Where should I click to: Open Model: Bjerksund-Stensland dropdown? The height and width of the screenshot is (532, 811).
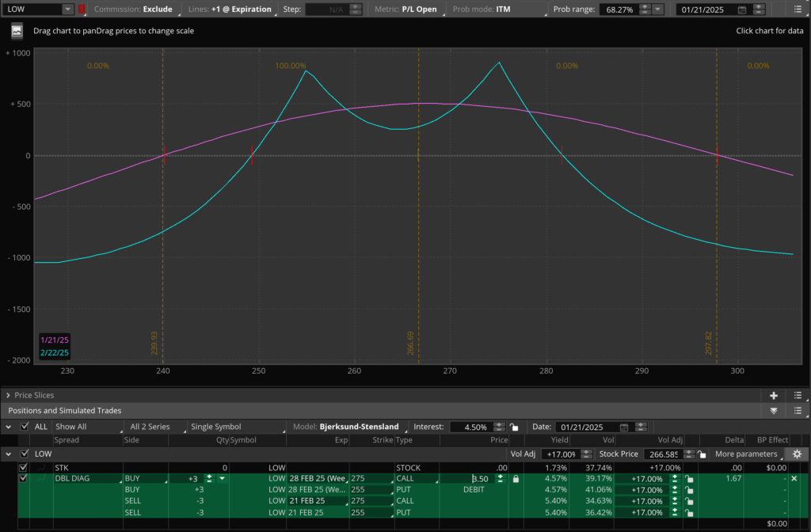pyautogui.click(x=348, y=427)
